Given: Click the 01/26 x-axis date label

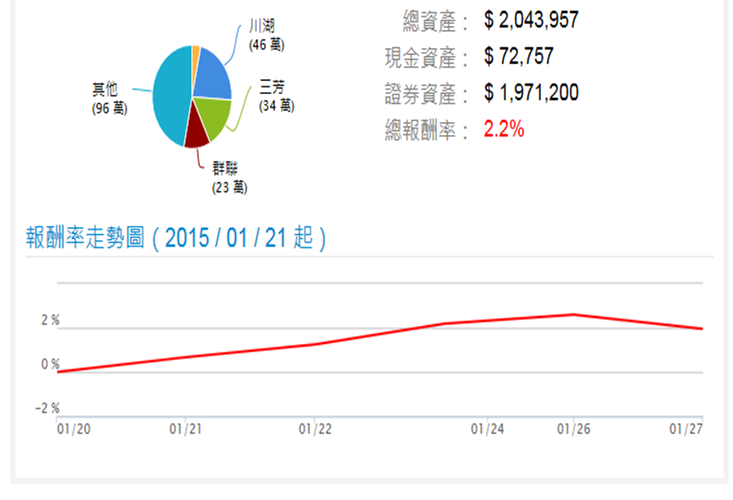Looking at the screenshot, I should 574,429.
